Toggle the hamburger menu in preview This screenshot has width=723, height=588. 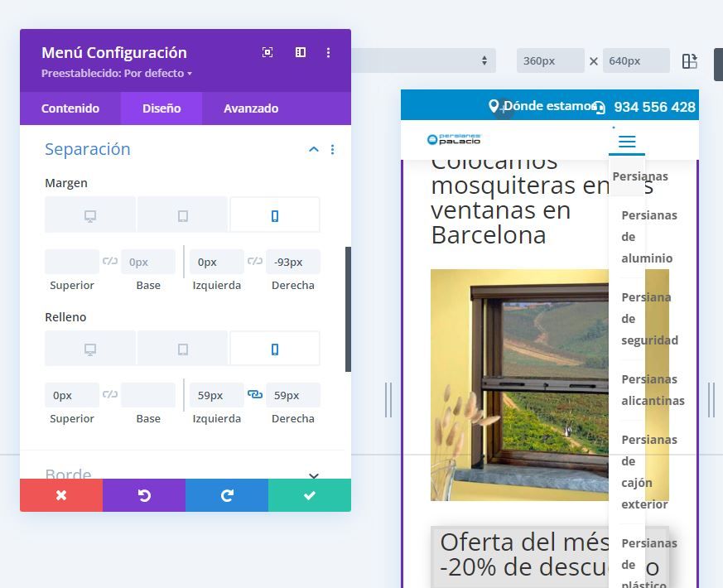(x=627, y=141)
